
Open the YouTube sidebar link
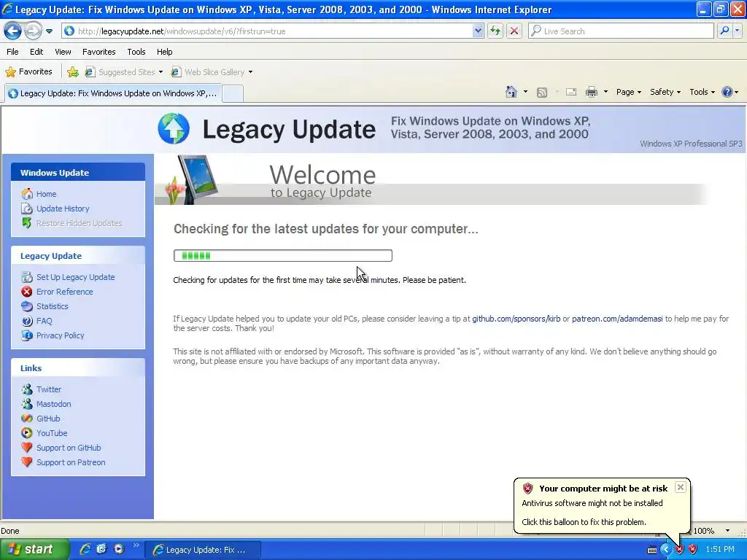coord(52,433)
